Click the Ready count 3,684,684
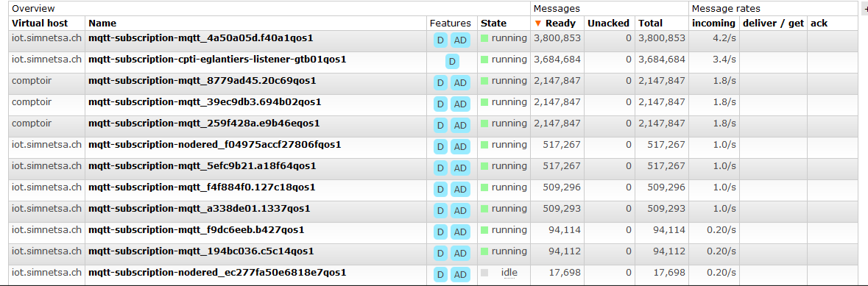The height and width of the screenshot is (286, 868). click(x=557, y=60)
